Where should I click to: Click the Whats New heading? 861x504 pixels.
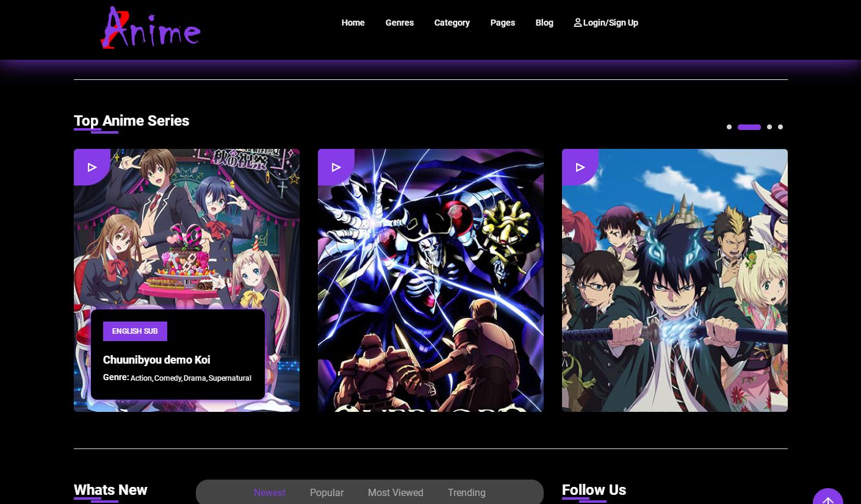[x=110, y=490]
